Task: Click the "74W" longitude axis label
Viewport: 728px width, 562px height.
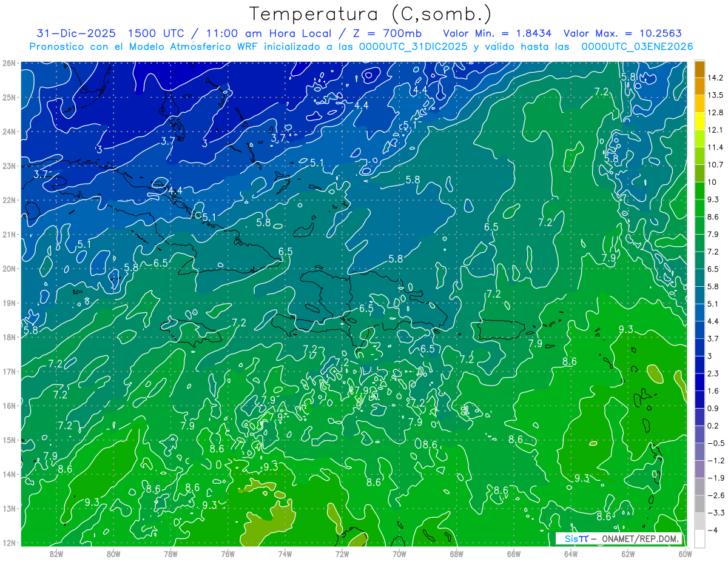Action: point(285,554)
